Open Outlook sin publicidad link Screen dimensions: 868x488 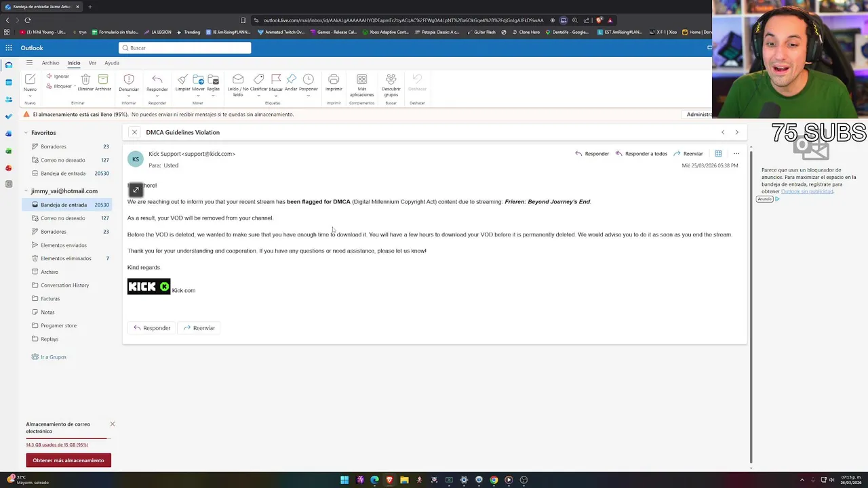coord(807,191)
